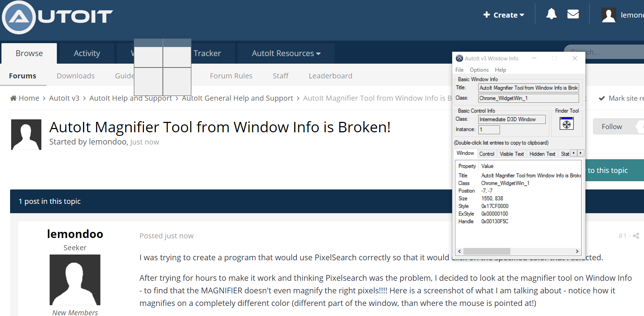Select the Window tab in Window Info
The image size is (644, 316).
(465, 153)
